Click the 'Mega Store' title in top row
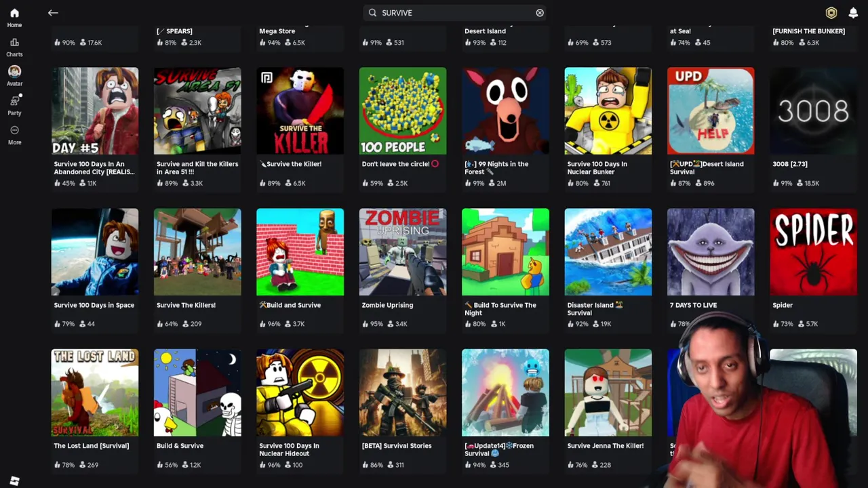Viewport: 868px width, 488px height. pos(277,31)
